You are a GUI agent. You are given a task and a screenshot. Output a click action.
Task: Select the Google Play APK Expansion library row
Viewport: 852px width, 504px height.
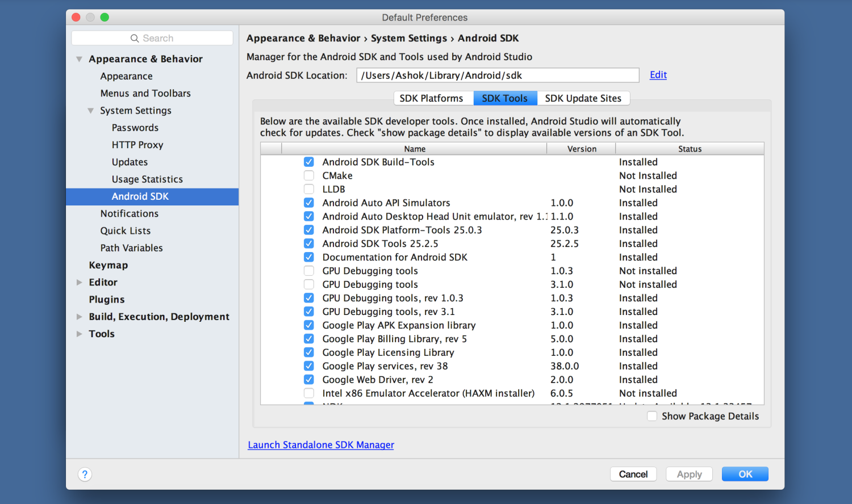pos(512,325)
